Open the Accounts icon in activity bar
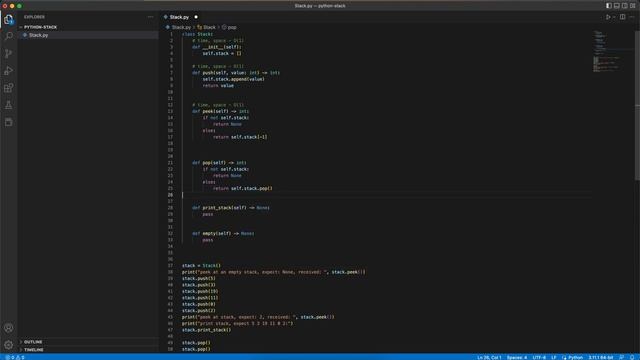This screenshot has width=640, height=360. click(x=9, y=328)
